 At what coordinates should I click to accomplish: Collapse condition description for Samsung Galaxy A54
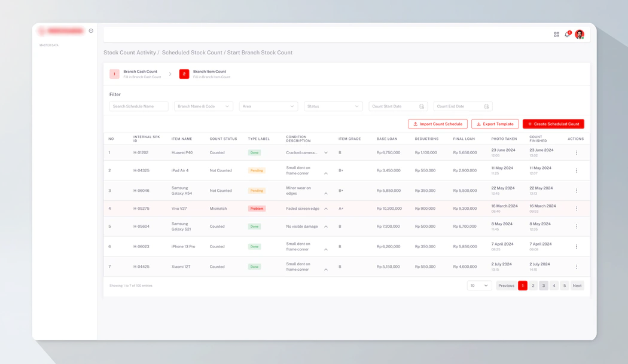325,194
